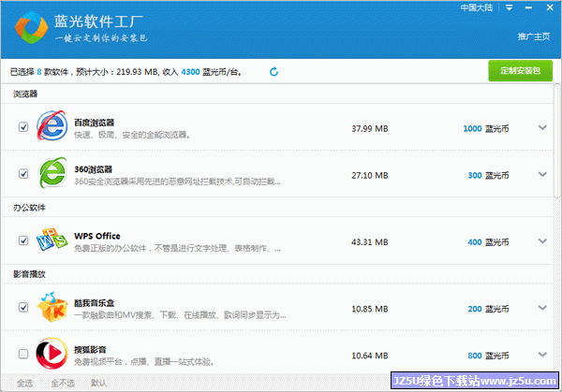Screen dimensions: 562x392
Task: Expand the 搜狐影音 row chevron
Action: [x=542, y=355]
